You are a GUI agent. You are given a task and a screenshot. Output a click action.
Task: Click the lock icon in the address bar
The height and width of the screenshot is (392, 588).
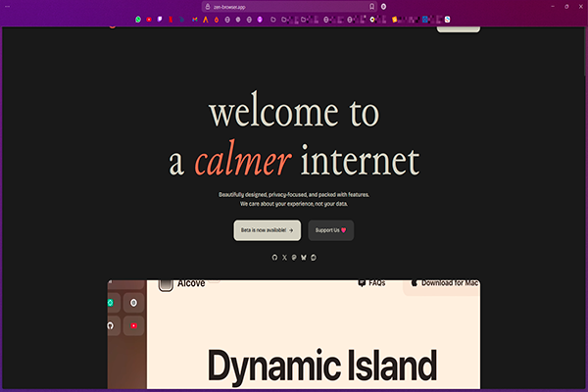click(x=208, y=7)
